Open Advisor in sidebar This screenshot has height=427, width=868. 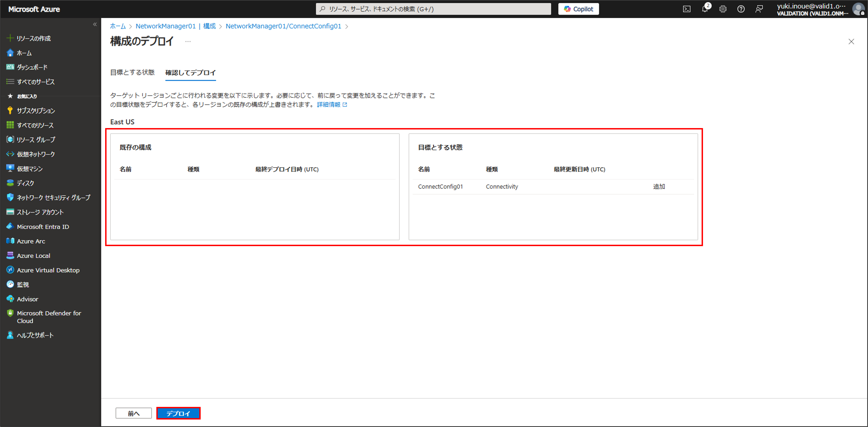27,299
